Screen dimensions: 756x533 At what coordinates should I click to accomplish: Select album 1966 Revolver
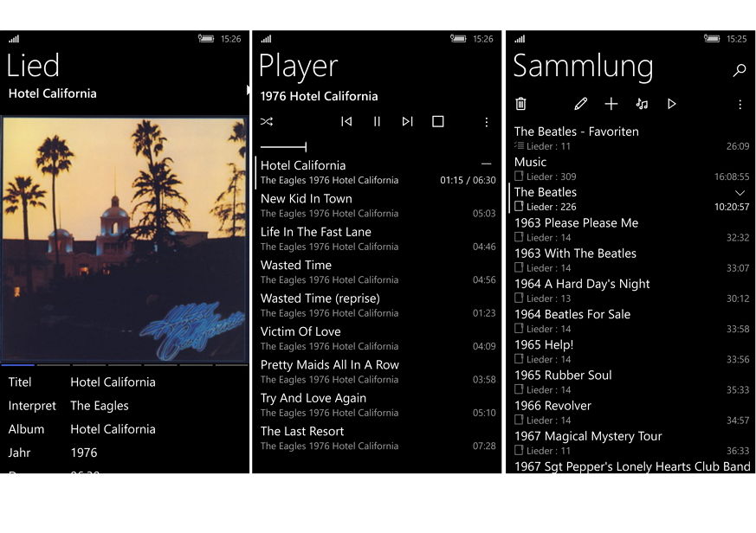pos(631,413)
